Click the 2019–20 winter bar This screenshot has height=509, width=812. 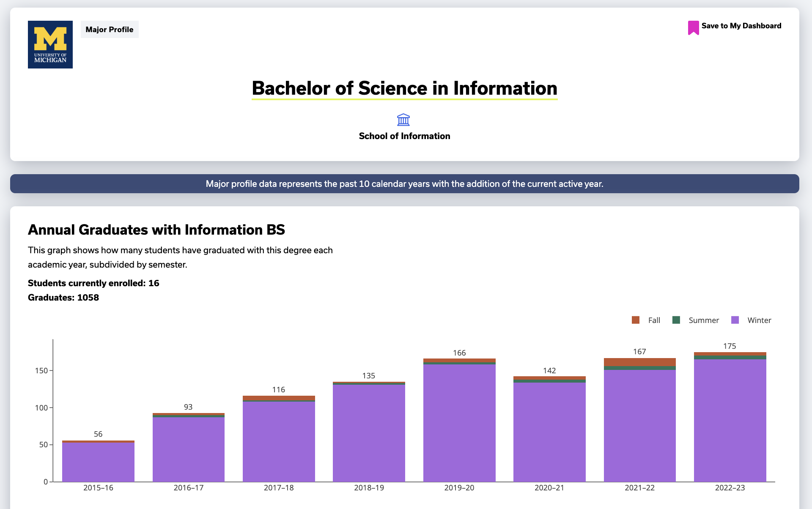pos(459,423)
